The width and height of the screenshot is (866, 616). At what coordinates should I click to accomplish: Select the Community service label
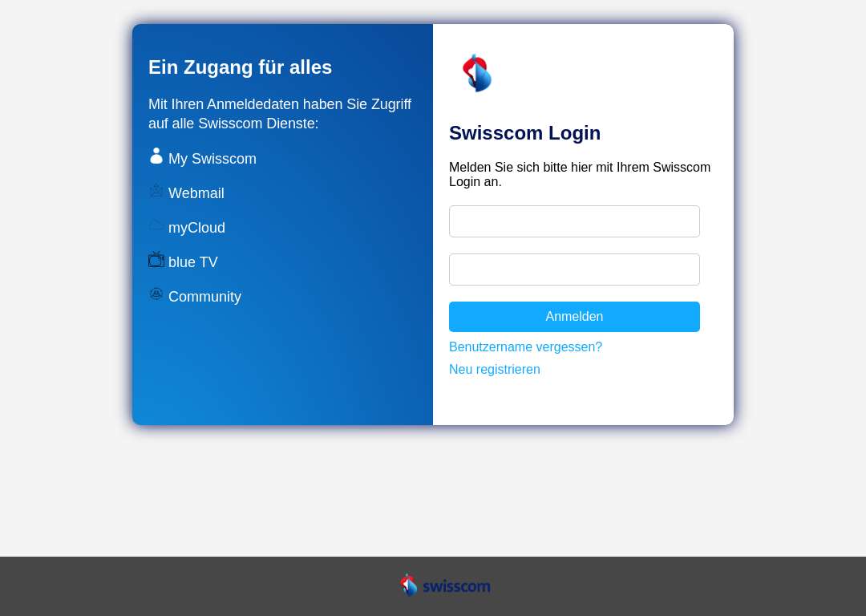point(205,297)
